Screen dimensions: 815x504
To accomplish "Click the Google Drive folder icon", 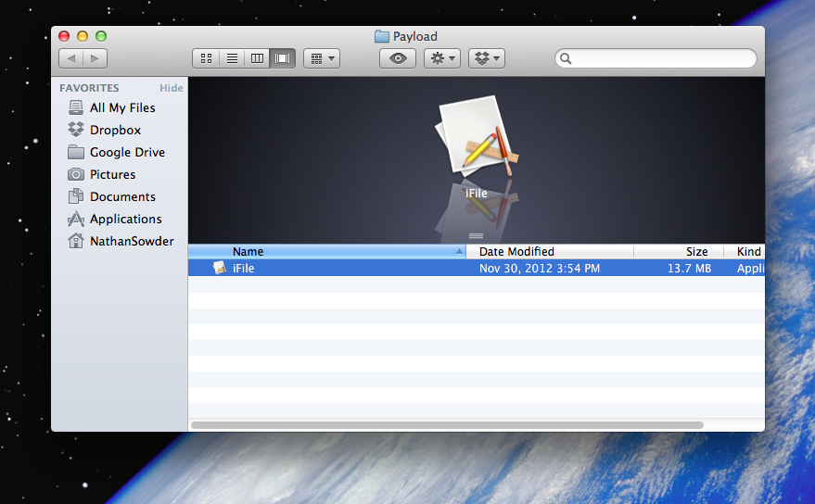I will tap(76, 152).
